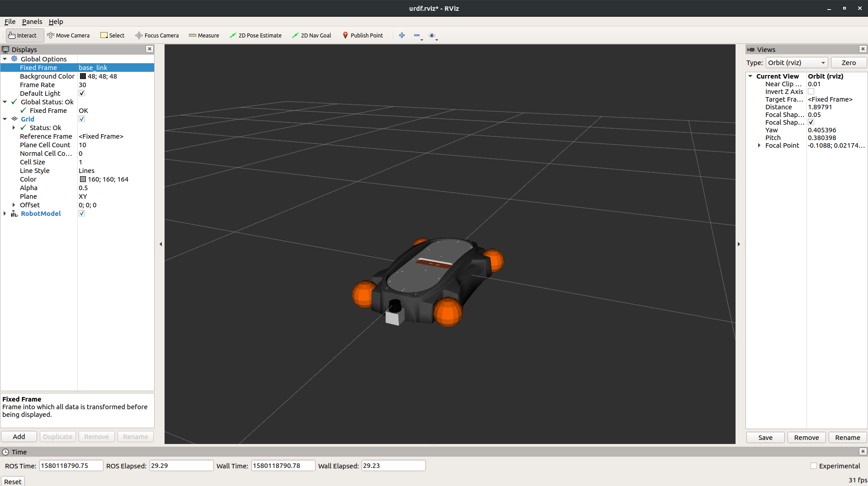Click the RobotModel display icon
Image resolution: width=868 pixels, height=486 pixels.
coord(14,213)
